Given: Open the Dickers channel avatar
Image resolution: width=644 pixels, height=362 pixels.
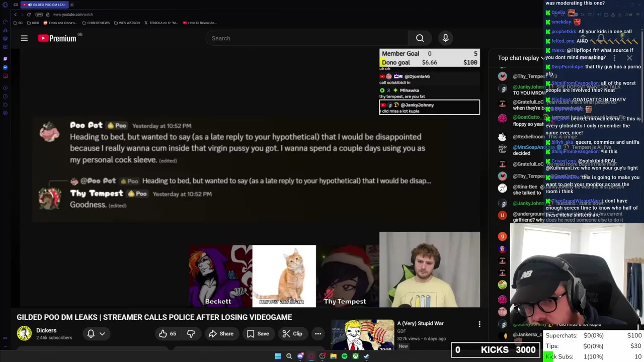Looking at the screenshot, I should (24, 333).
